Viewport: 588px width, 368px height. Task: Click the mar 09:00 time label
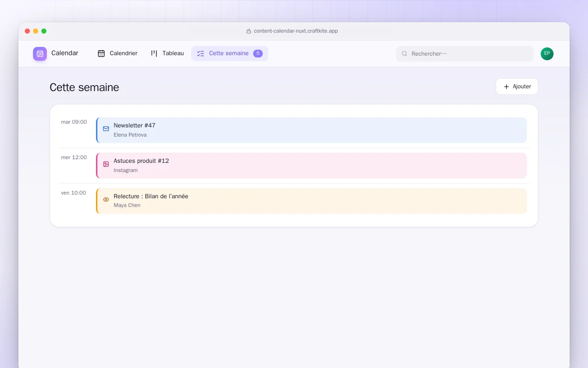coord(74,122)
